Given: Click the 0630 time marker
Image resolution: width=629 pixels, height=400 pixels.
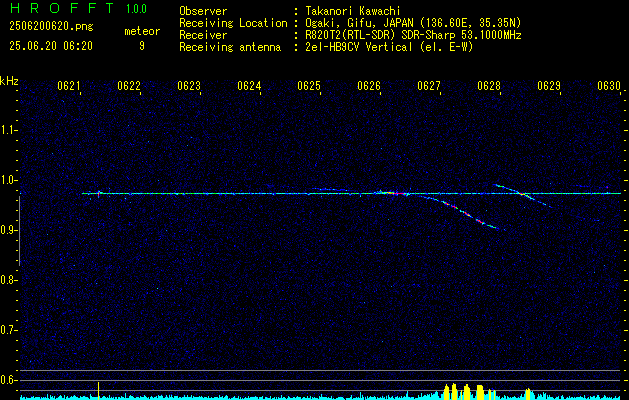Looking at the screenshot, I should coord(609,86).
